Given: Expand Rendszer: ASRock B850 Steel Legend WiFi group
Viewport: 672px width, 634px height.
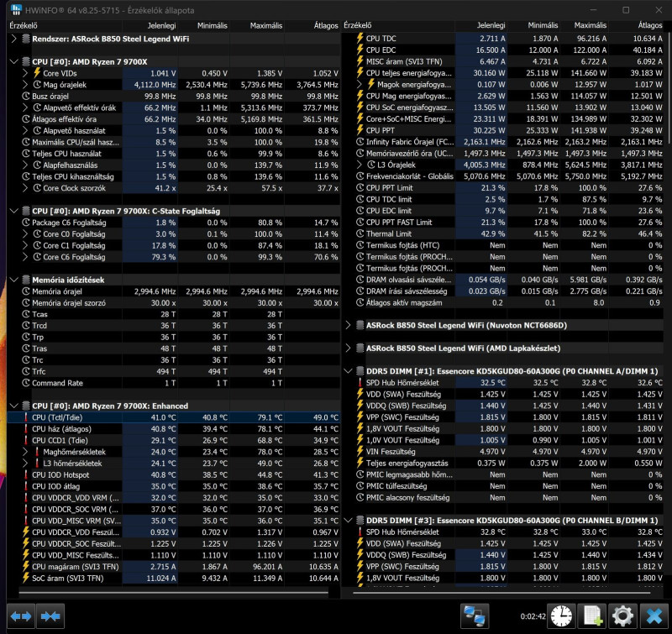Looking at the screenshot, I should click(13, 39).
